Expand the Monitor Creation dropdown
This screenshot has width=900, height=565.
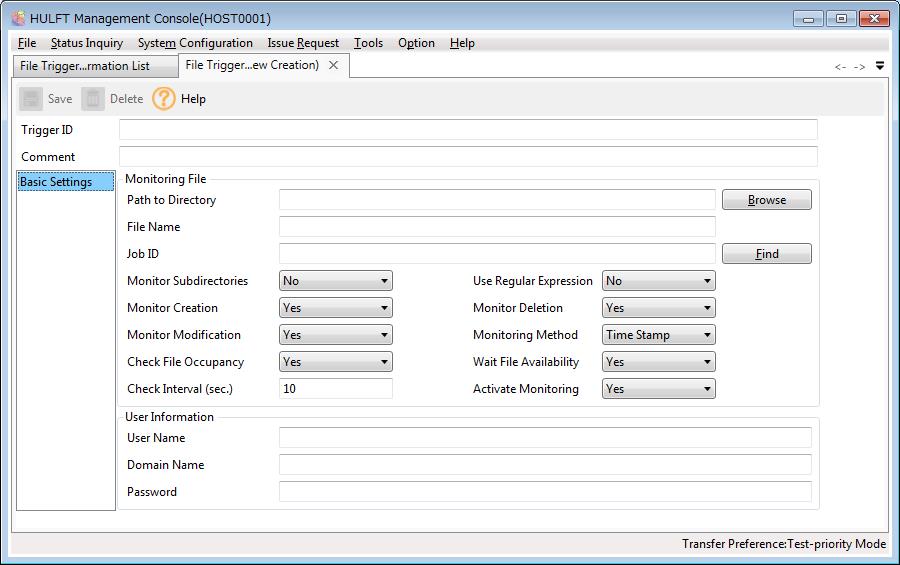[336, 308]
